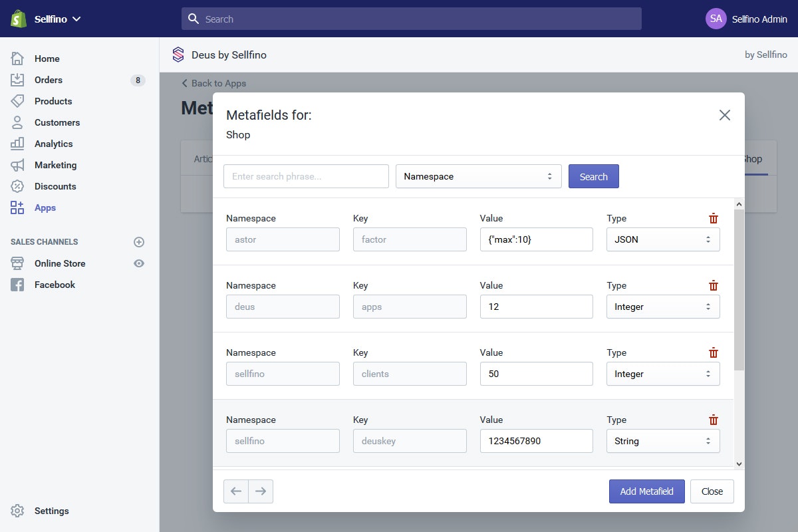This screenshot has width=798, height=532.
Task: Click the Home house icon
Action: point(17,59)
